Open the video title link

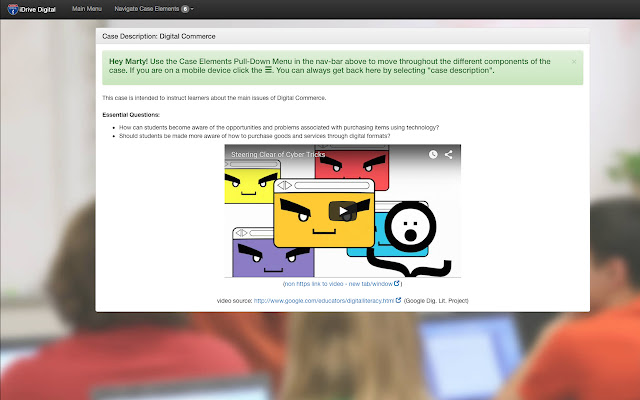[278, 154]
